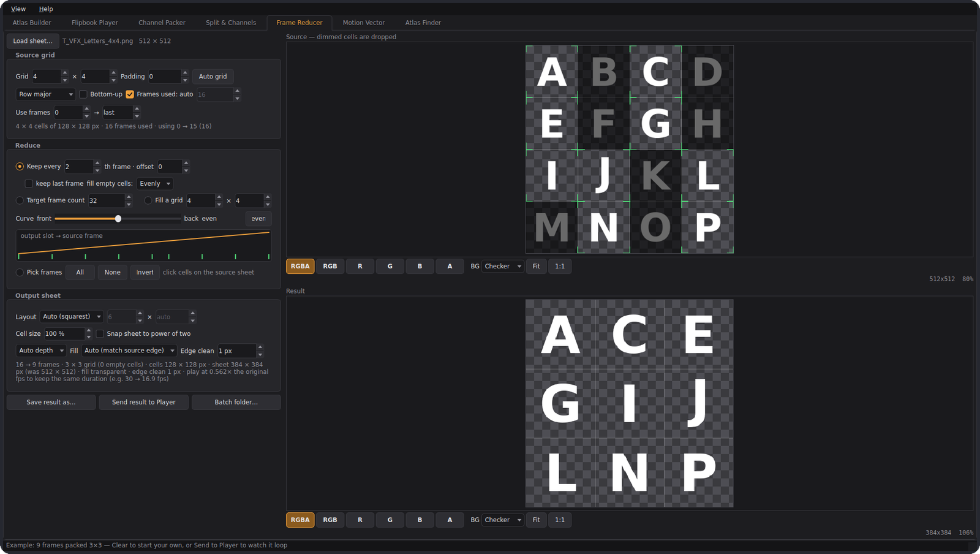
Task: Switch to the Atlas Builder tab
Action: click(32, 23)
